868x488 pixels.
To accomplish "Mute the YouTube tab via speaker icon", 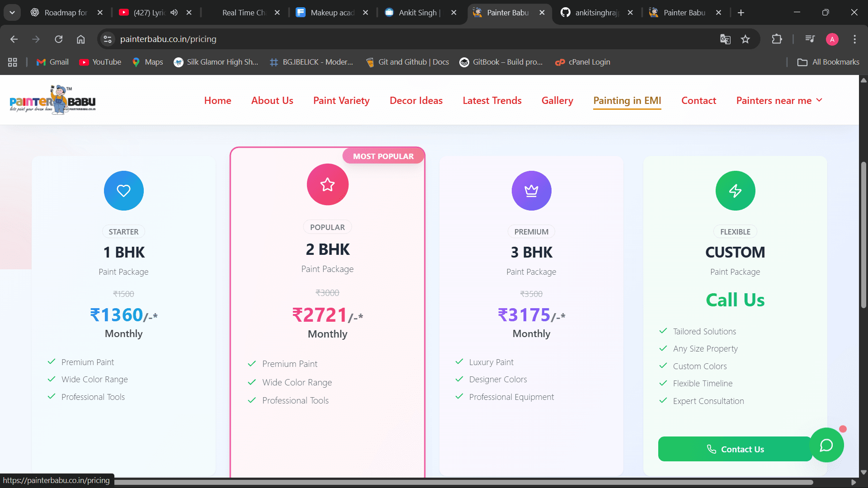I will tap(174, 13).
